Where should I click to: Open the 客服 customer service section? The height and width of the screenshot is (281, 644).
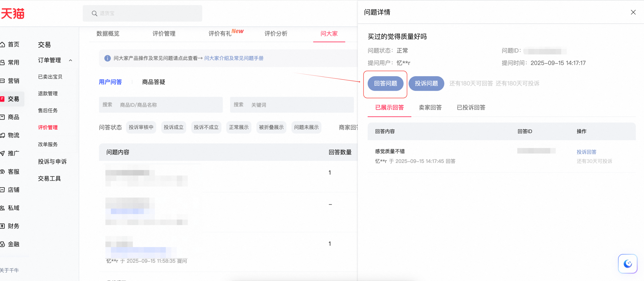pos(10,172)
